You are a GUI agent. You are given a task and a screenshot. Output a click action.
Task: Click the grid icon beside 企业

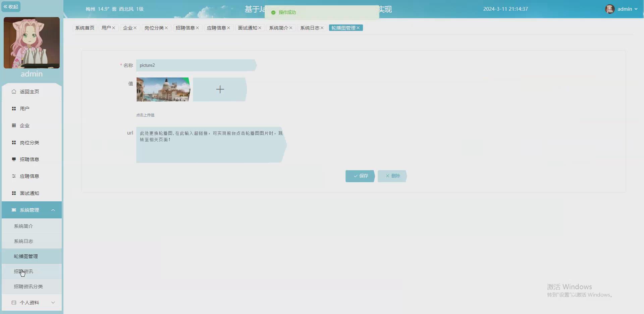(x=14, y=125)
